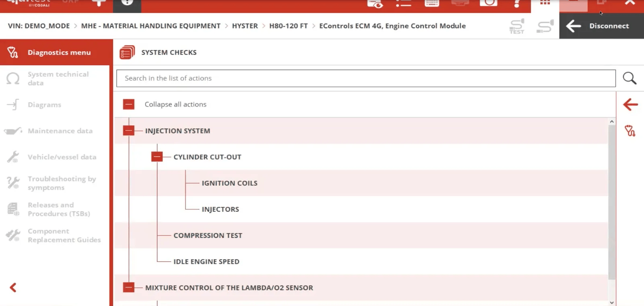Click the cable TEST icon

point(517,26)
